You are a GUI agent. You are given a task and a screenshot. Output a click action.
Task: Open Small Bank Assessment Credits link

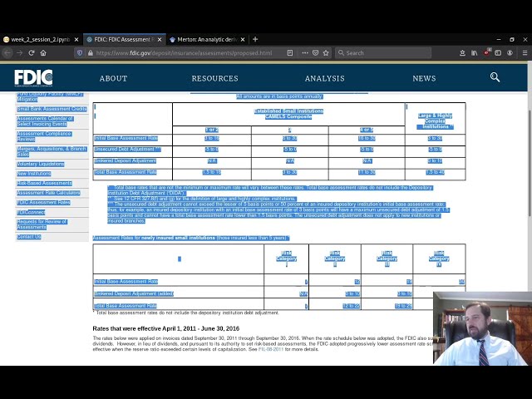pyautogui.click(x=52, y=109)
